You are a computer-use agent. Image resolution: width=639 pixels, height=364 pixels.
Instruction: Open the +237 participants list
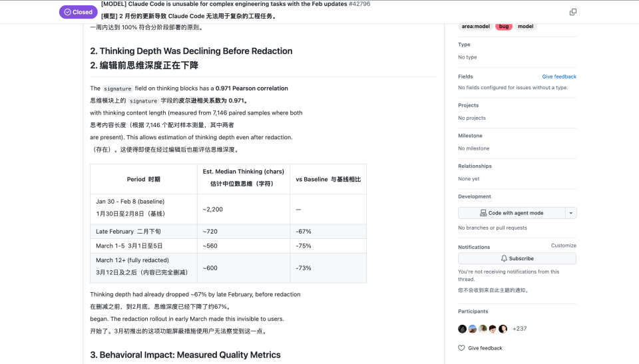tap(519, 329)
